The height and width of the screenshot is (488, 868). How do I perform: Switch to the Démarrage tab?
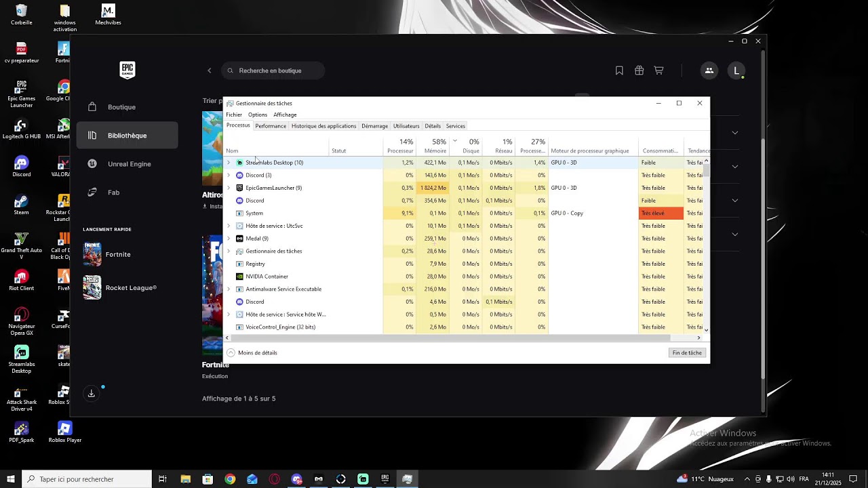coord(375,126)
